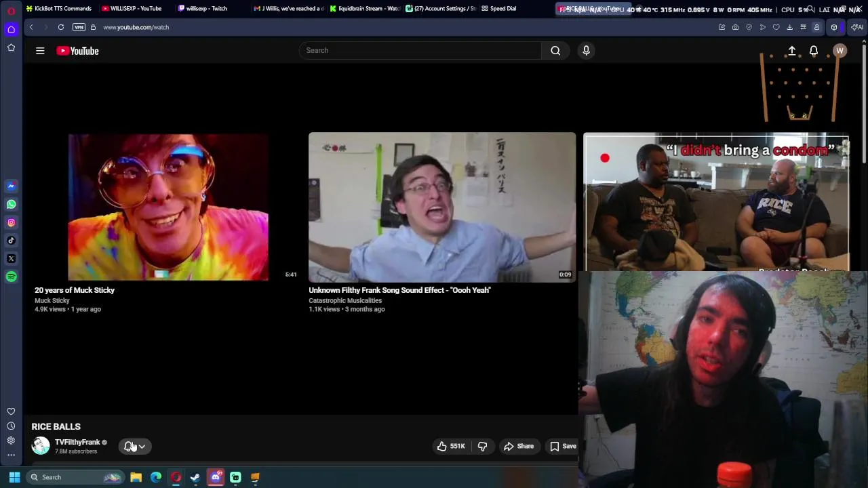
Task: Switch to the liquidbrain Stream tab
Action: pyautogui.click(x=365, y=9)
